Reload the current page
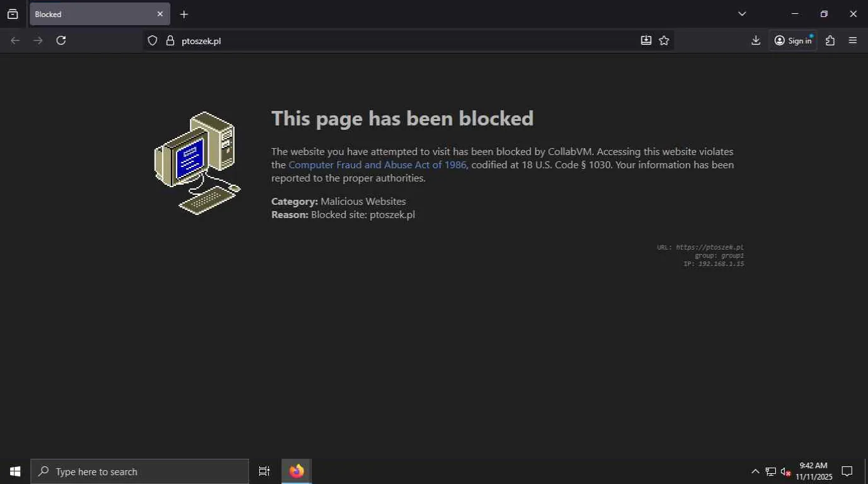Viewport: 868px width, 484px height. 61,40
